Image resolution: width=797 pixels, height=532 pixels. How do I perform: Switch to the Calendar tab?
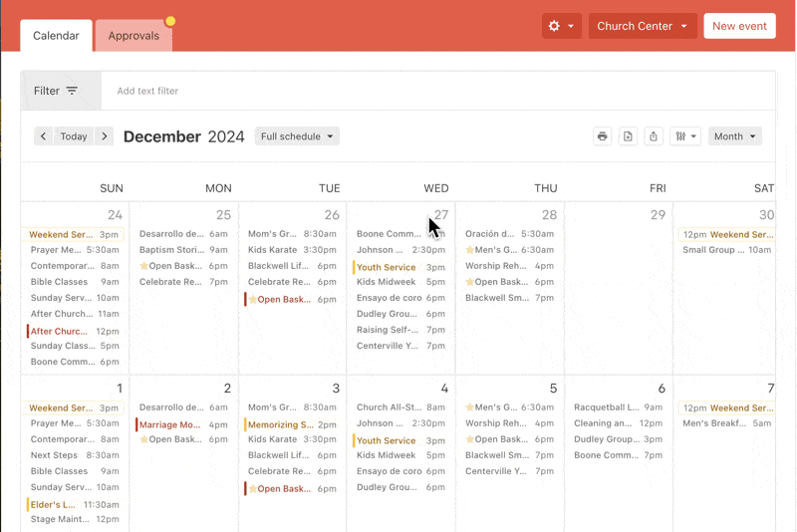coord(56,36)
